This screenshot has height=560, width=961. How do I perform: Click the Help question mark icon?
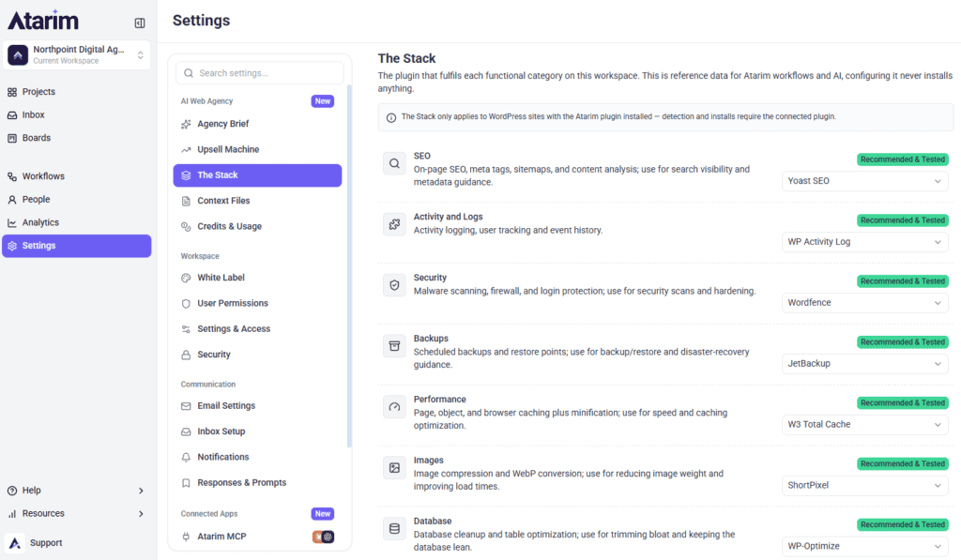coord(12,491)
